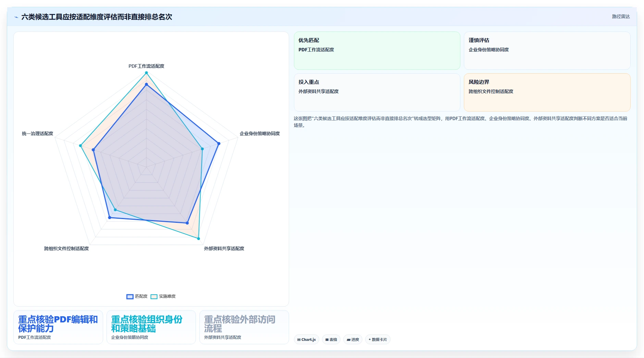
Task: Click the teal 实施难度 point on 统一治理适配度 axis
Action: [80, 146]
